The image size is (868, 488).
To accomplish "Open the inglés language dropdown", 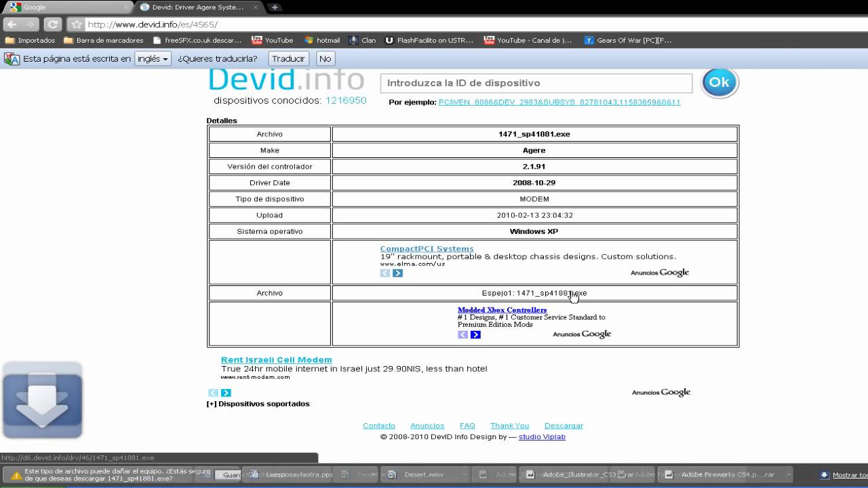I will (x=152, y=59).
